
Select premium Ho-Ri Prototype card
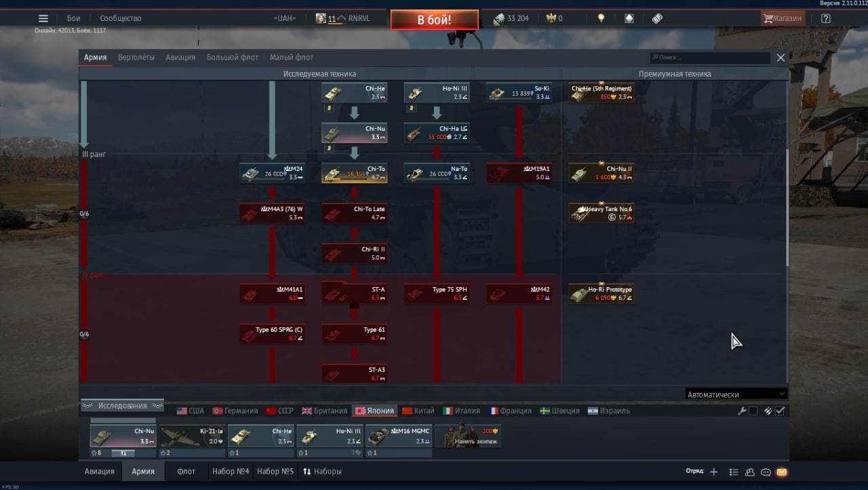coord(601,294)
